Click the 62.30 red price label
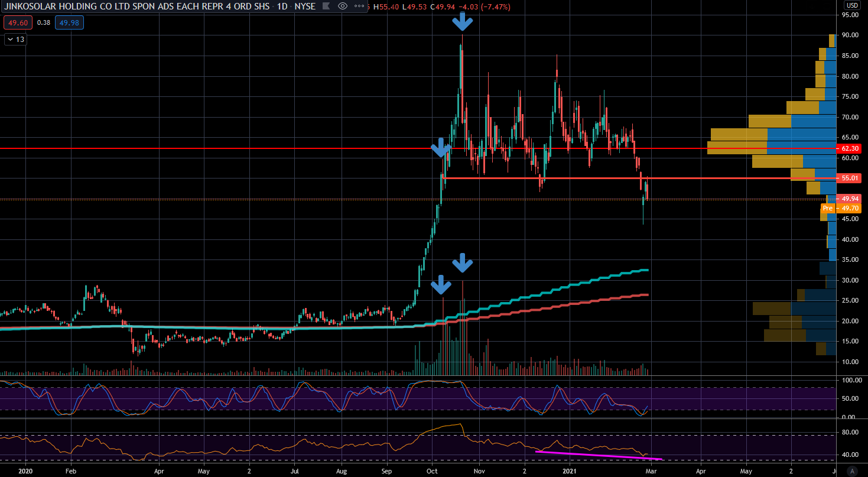The height and width of the screenshot is (477, 868). 849,148
